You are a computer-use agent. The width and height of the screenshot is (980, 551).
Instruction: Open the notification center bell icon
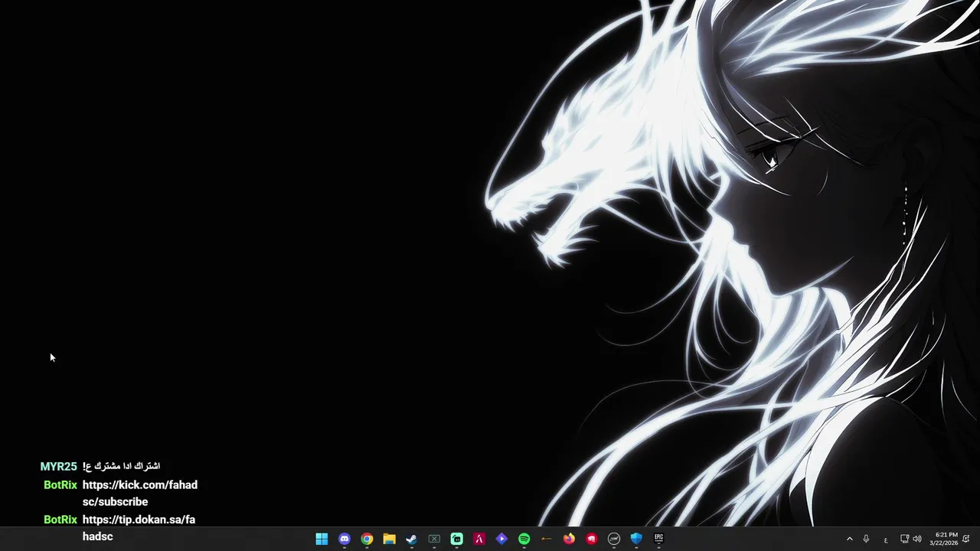(966, 540)
